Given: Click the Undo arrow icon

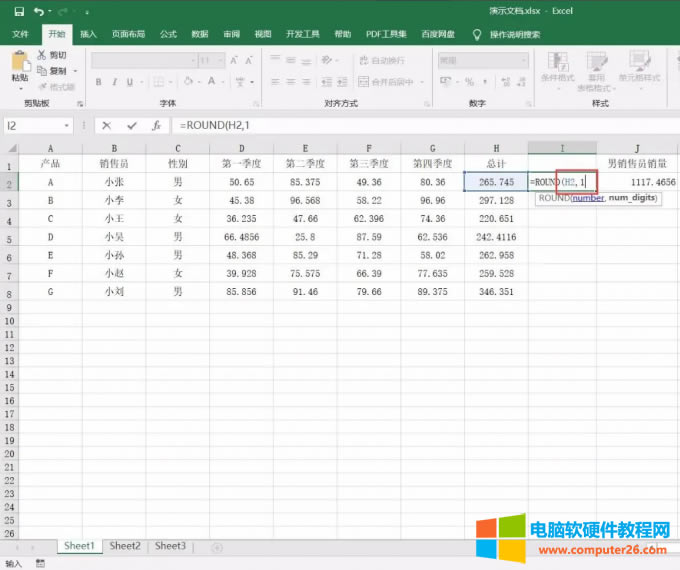Looking at the screenshot, I should pyautogui.click(x=38, y=11).
